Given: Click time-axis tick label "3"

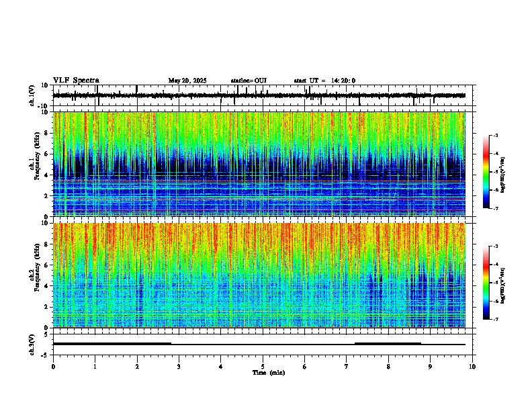Looking at the screenshot, I should [x=179, y=367].
